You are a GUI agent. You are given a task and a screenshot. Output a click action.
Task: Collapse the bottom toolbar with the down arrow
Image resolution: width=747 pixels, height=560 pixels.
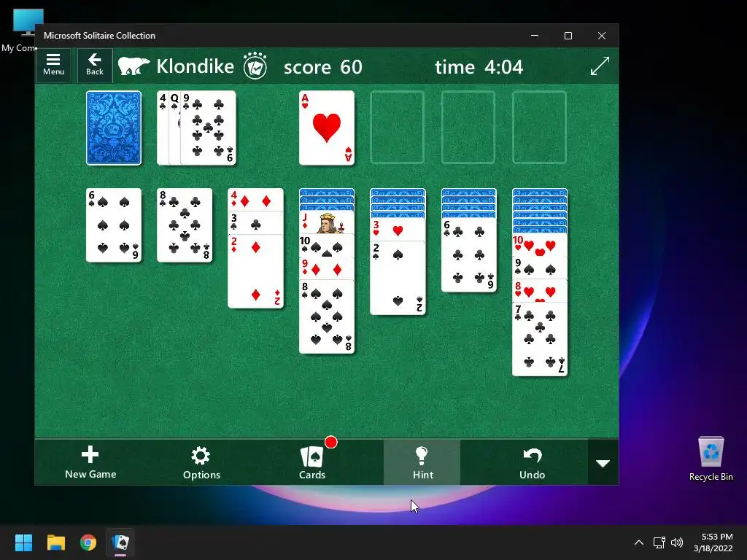coord(603,463)
